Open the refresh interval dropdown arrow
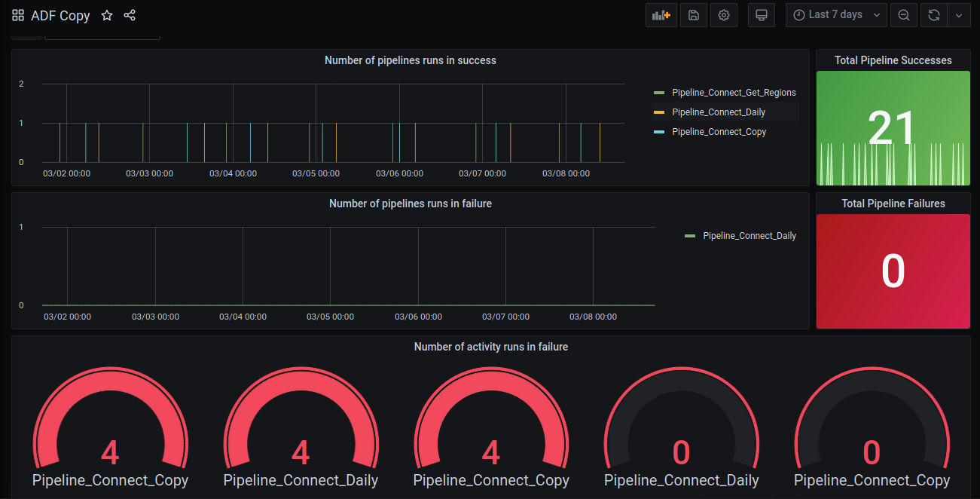 pos(959,15)
